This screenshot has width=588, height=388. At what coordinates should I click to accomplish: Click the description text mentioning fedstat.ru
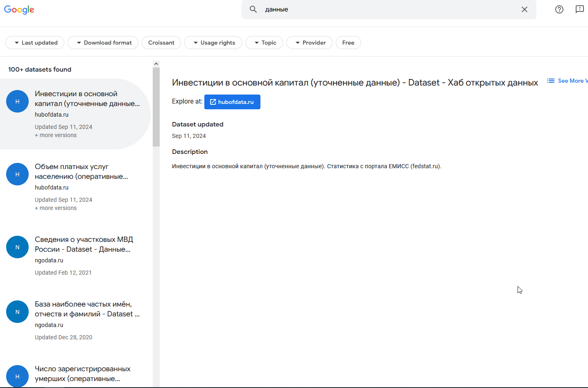coord(307,166)
